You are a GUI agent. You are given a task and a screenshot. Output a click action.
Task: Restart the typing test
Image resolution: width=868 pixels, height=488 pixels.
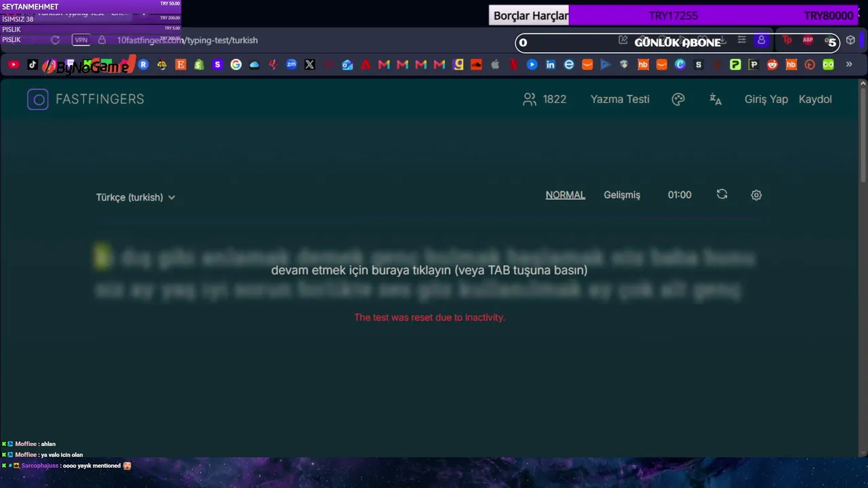click(x=722, y=195)
